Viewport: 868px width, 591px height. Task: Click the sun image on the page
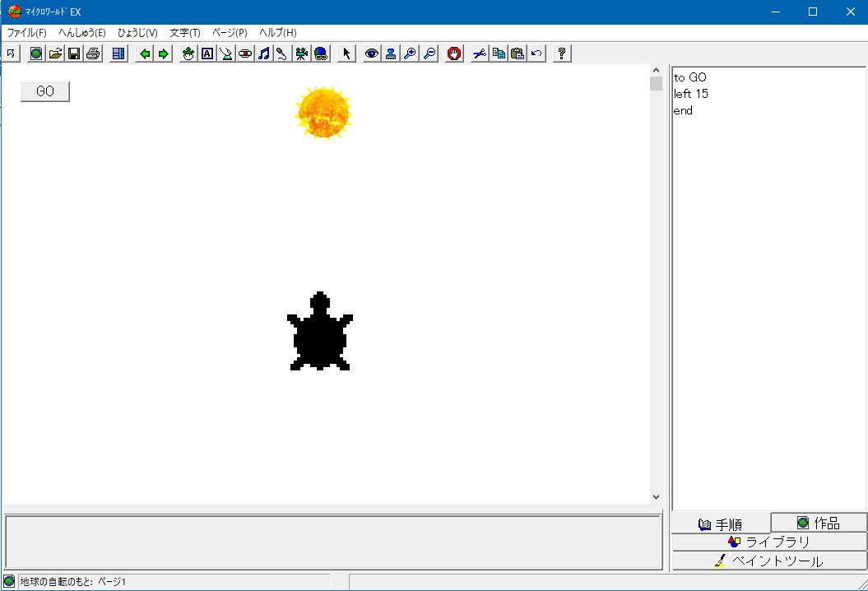pos(323,113)
